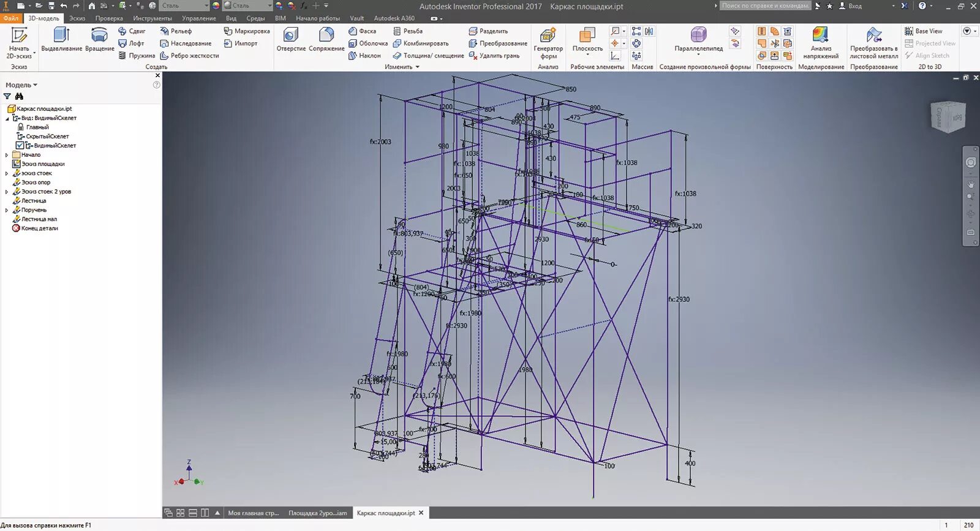Select the Рельеф emboss tool
980x531 pixels.
pyautogui.click(x=176, y=31)
